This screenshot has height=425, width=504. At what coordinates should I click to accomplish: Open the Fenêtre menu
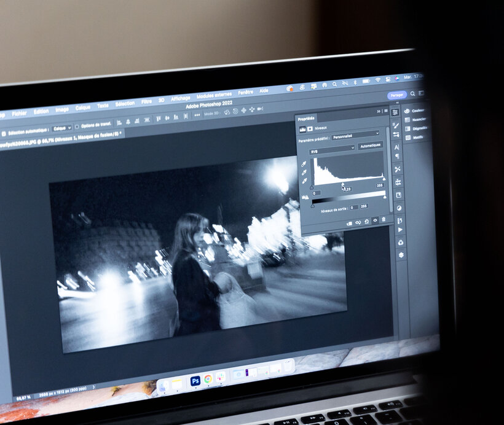[x=246, y=93]
